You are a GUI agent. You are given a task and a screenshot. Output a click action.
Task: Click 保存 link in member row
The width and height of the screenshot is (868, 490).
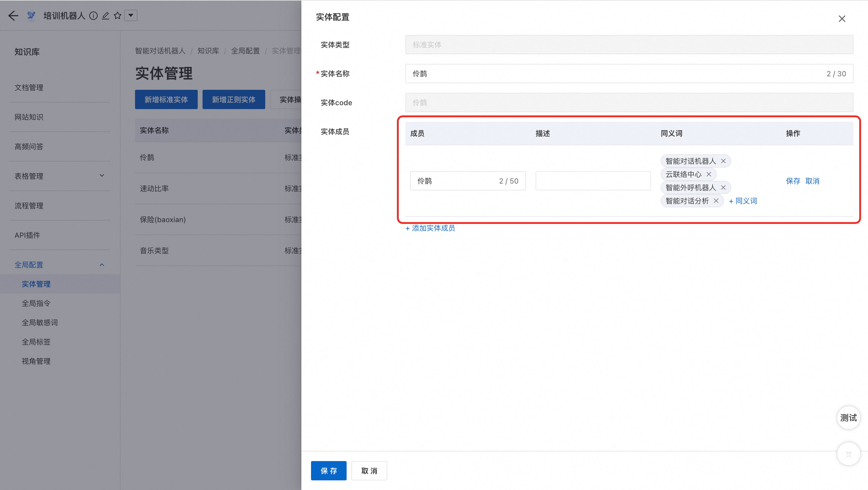pos(793,181)
